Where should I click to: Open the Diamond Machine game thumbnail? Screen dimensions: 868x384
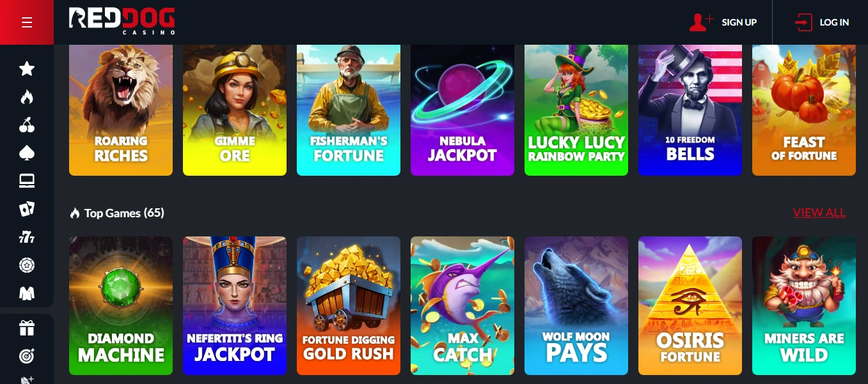coord(121,305)
